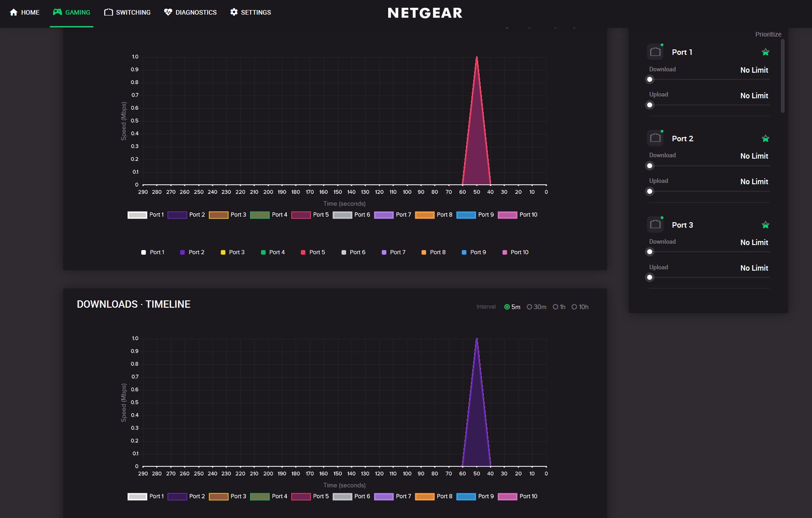Choose the 10h interval option
Viewport: 812px width, 518px height.
point(574,307)
